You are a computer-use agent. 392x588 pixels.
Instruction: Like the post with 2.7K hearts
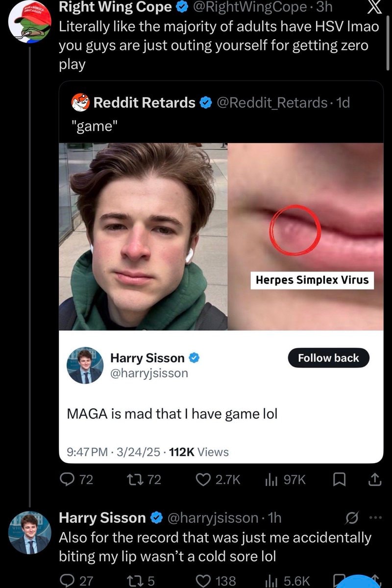203,480
